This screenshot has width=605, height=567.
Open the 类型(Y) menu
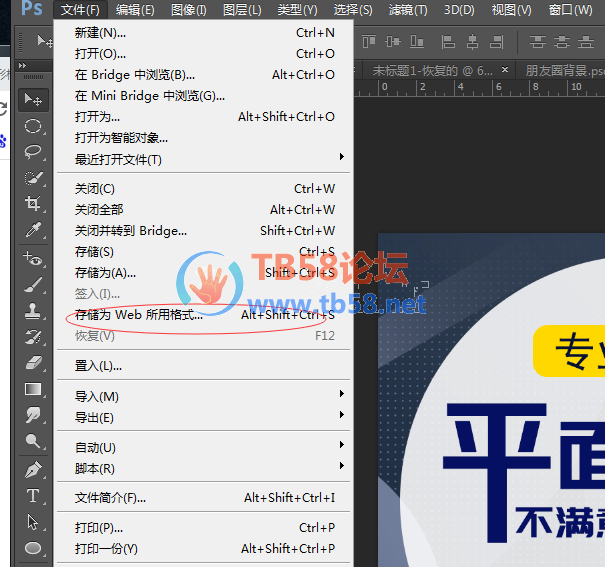click(x=297, y=9)
